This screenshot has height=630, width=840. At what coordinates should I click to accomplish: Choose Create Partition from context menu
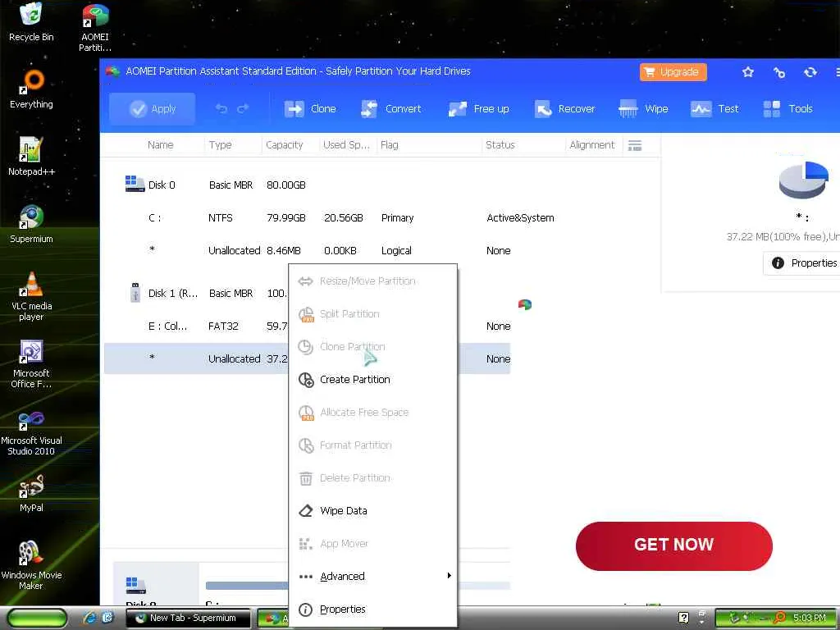[373, 379]
